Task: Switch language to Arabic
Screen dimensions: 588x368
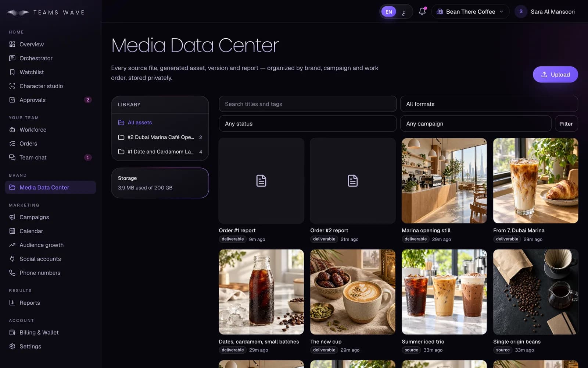Action: click(404, 12)
